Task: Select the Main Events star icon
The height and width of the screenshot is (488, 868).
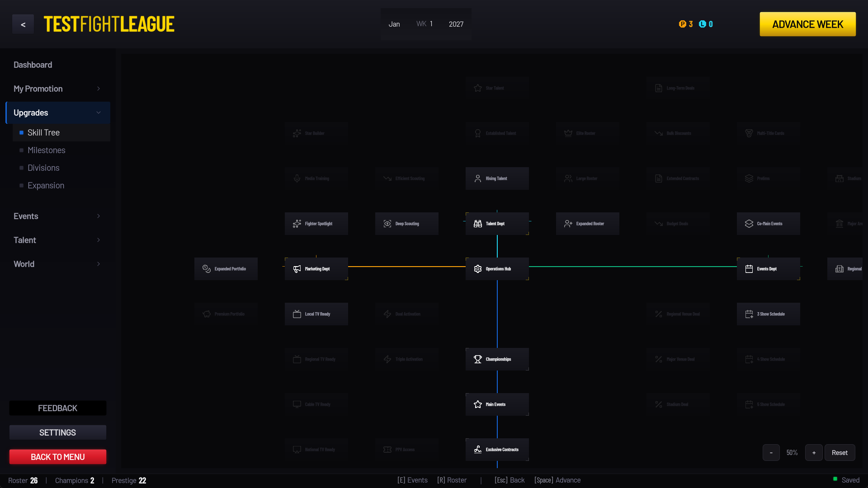Action: coord(477,404)
